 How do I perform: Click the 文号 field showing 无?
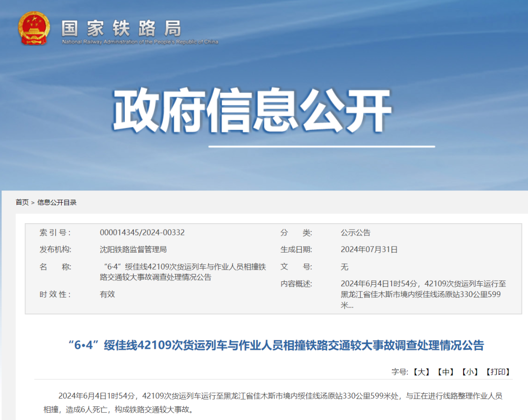point(345,267)
